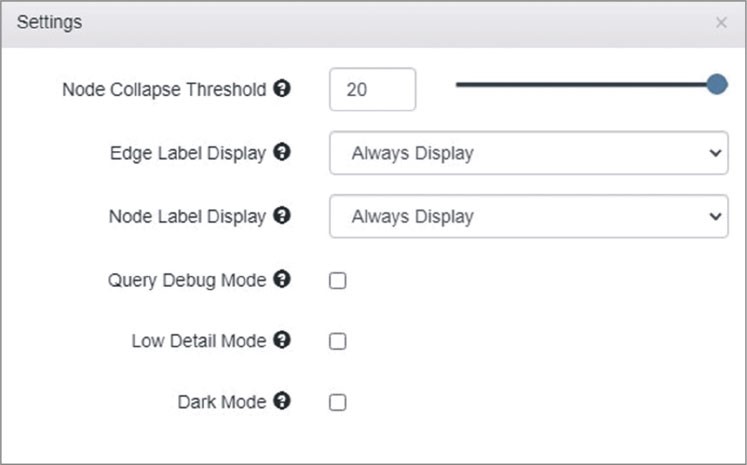747x465 pixels.
Task: Turn on the Dark Mode checkbox
Action: (338, 402)
